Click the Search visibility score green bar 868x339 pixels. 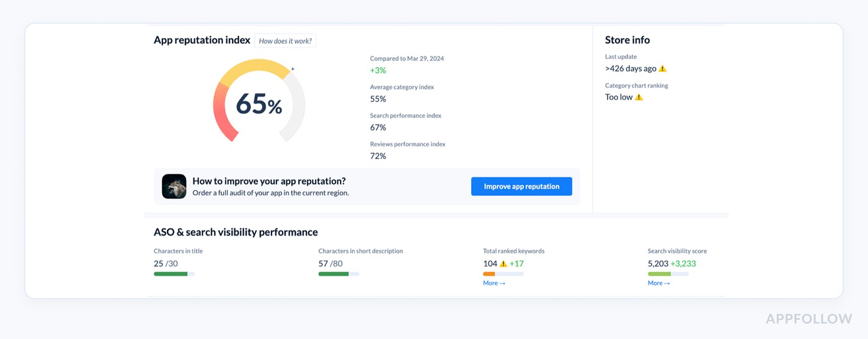[668, 274]
